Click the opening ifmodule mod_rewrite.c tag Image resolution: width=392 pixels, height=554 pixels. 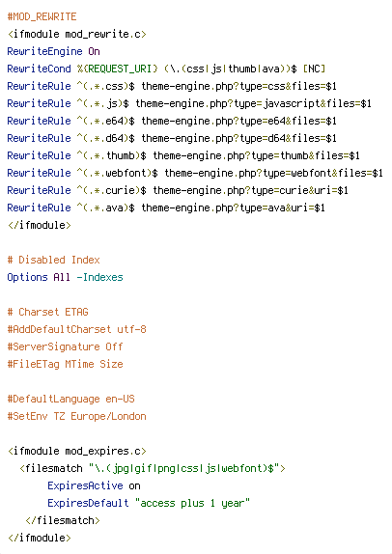click(76, 35)
